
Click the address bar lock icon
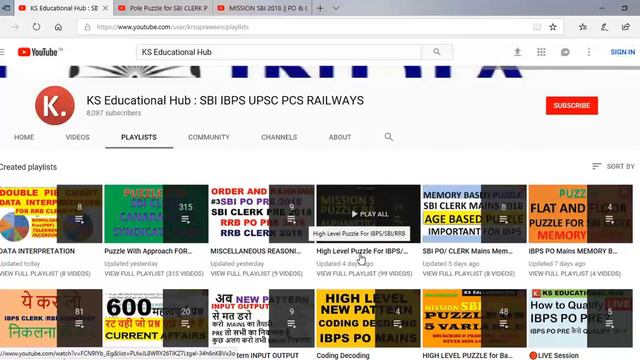[87, 27]
